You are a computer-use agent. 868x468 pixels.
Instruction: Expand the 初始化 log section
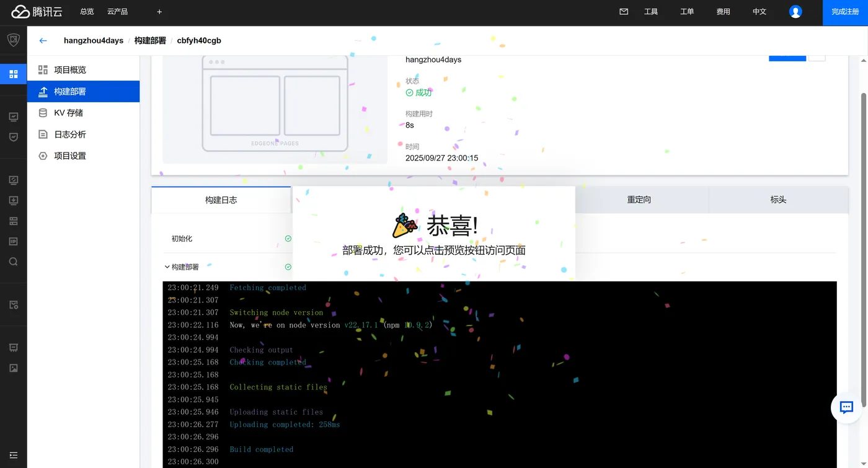[182, 238]
